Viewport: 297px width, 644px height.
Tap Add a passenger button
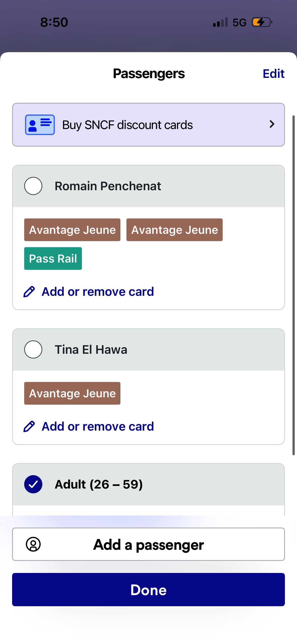coord(148,544)
